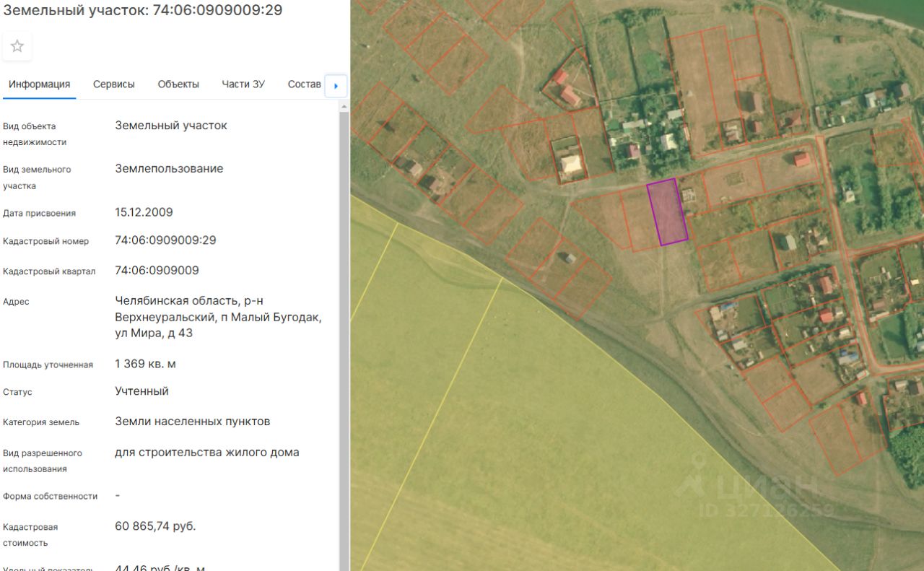
Task: Click the cadastral number value 74:06:0909009:29
Action: [x=165, y=240]
